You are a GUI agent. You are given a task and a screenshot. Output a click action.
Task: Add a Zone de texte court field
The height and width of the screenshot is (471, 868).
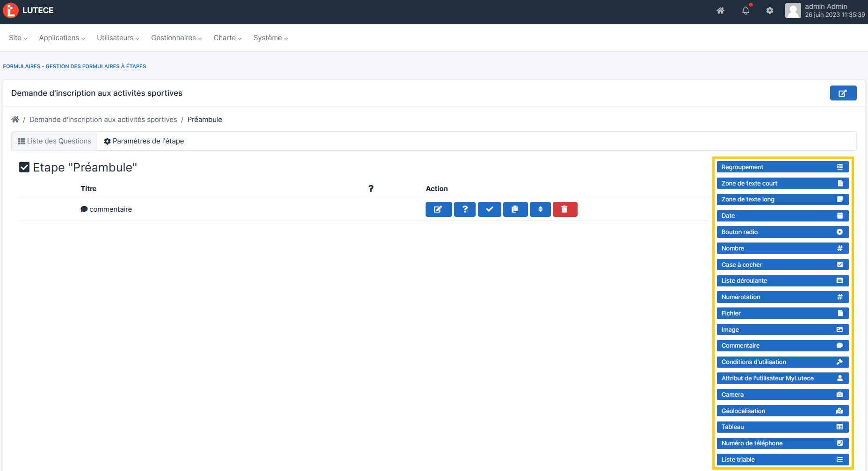[x=782, y=183]
